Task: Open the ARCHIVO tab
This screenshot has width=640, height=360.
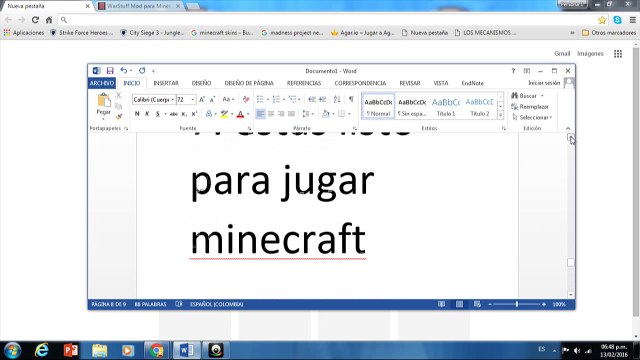Action: [x=102, y=83]
